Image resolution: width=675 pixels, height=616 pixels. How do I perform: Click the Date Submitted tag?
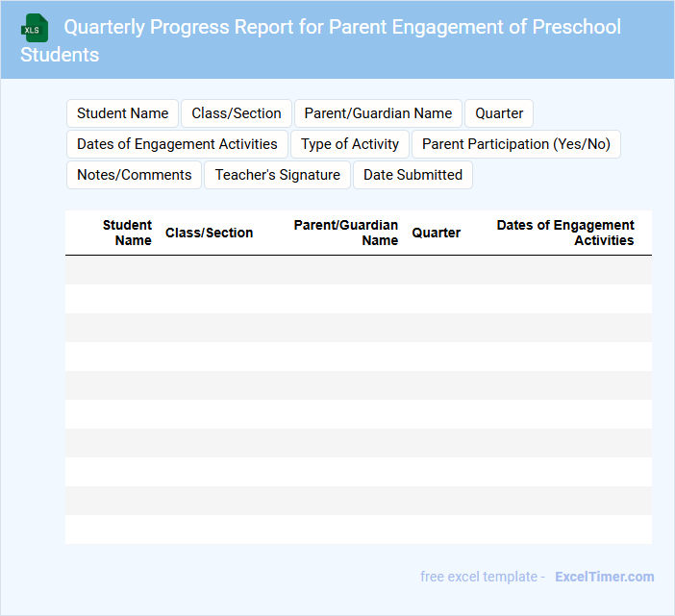412,175
